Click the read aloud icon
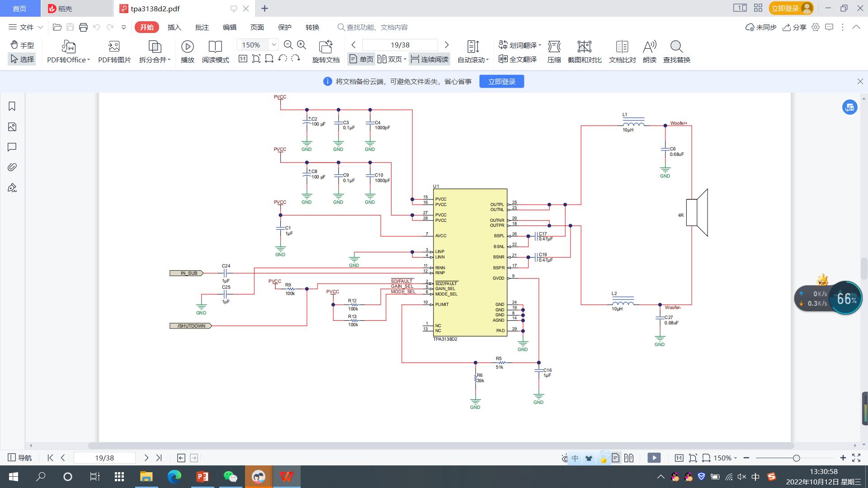The height and width of the screenshot is (488, 868). (649, 47)
